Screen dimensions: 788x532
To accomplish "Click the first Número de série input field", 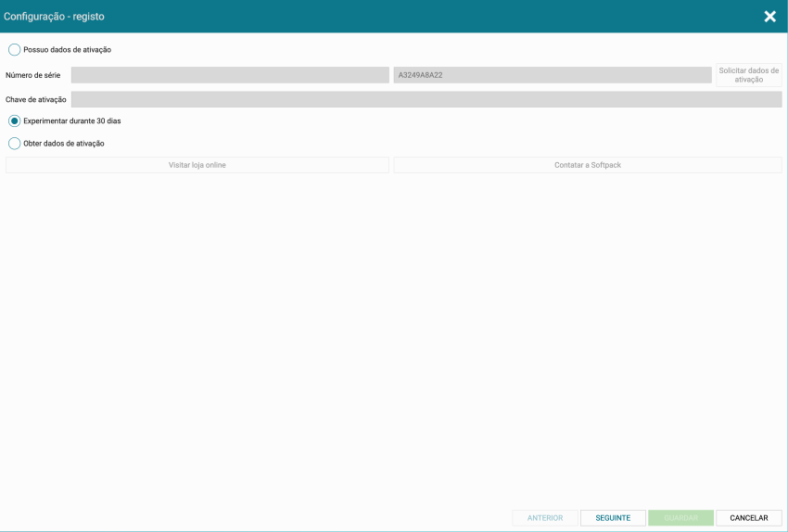I will [x=230, y=75].
